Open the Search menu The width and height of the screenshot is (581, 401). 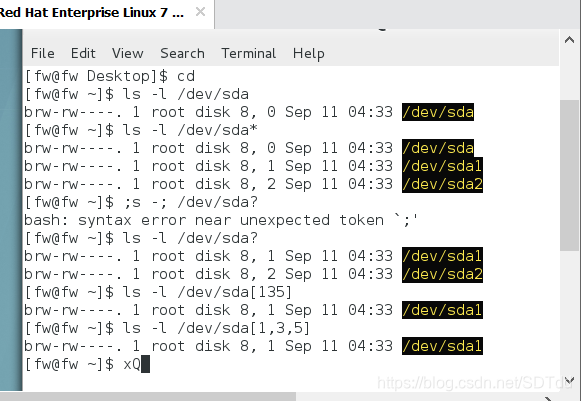182,53
